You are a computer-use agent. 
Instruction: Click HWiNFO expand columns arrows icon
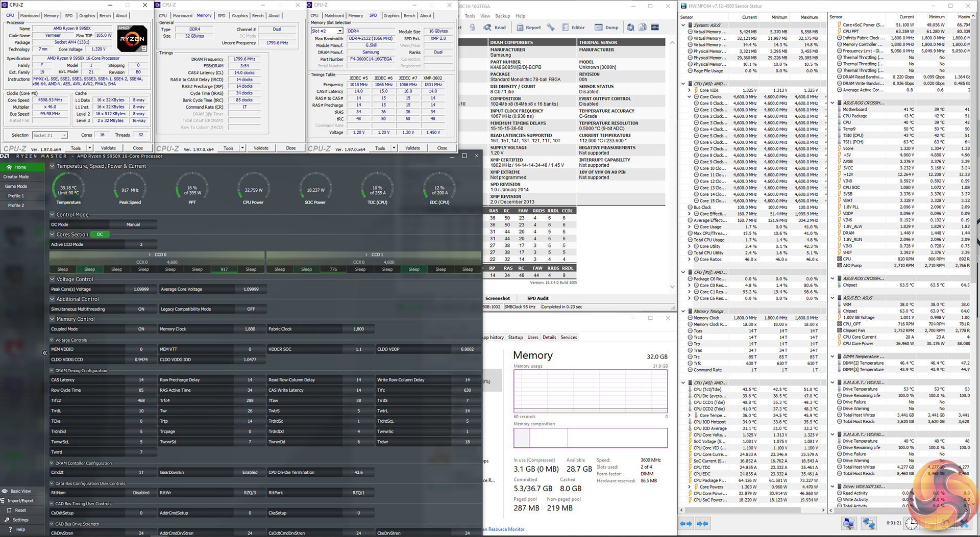(686, 523)
